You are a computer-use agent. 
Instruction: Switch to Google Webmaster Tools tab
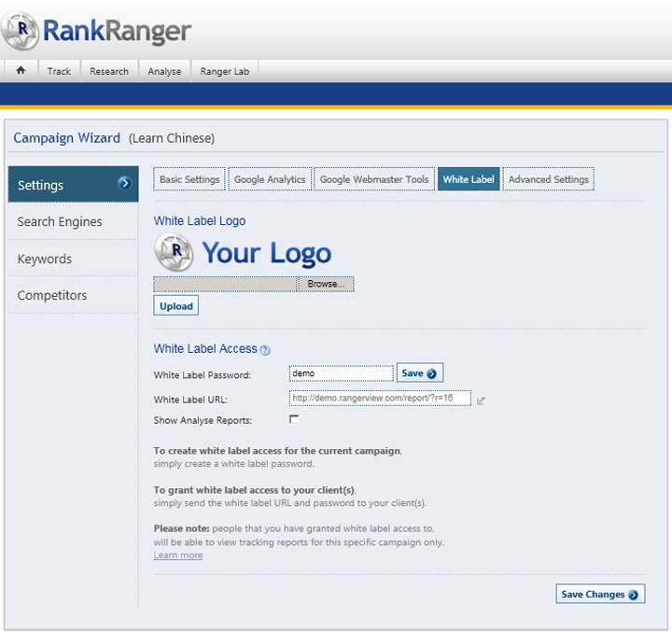pos(374,179)
